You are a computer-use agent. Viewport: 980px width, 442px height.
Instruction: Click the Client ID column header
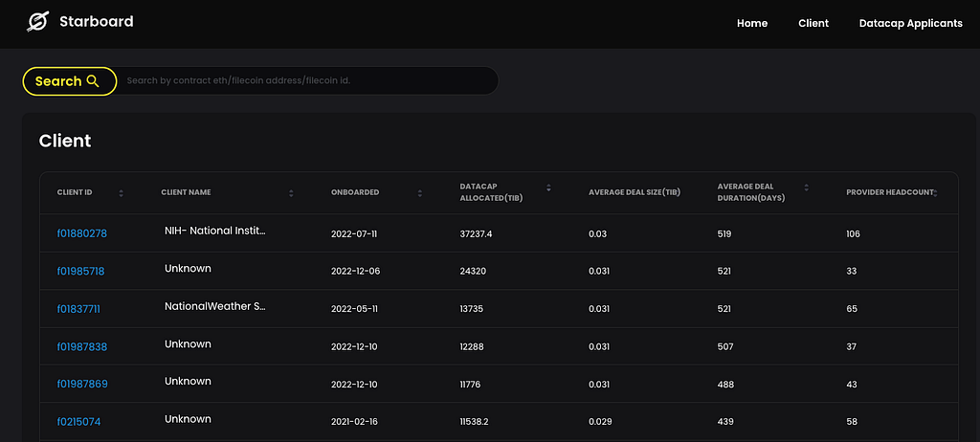point(75,192)
